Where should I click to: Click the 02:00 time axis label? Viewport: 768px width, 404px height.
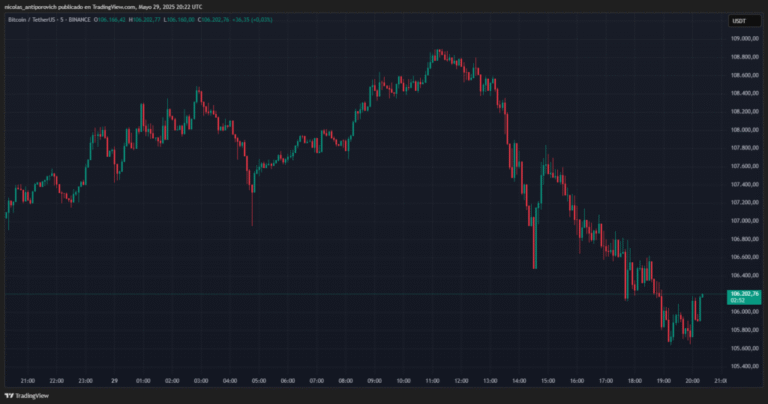172,381
